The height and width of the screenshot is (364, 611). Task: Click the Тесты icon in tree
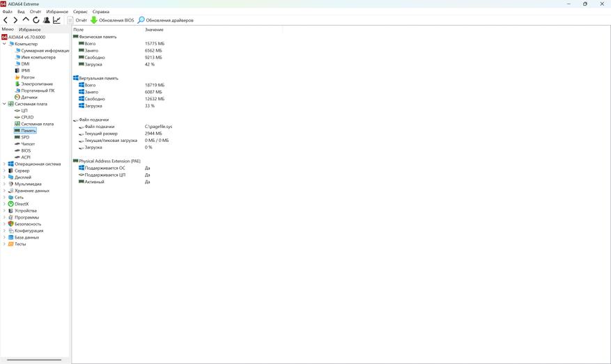[x=11, y=244]
